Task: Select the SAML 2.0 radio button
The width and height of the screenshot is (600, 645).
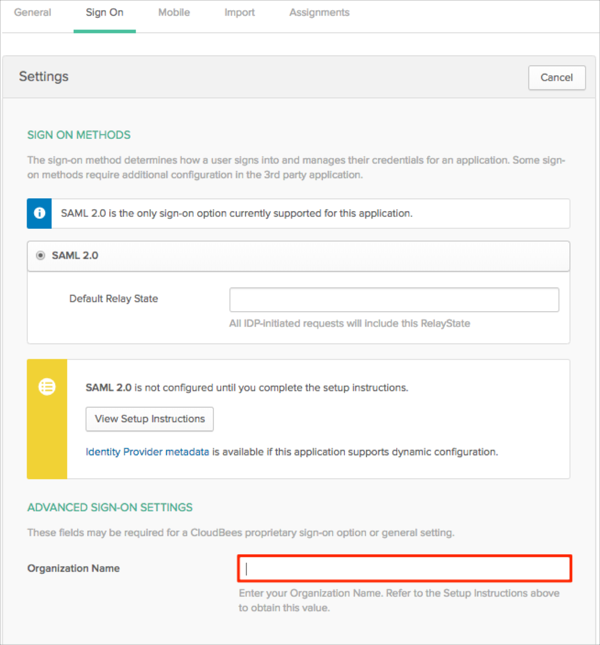Action: coord(41,255)
